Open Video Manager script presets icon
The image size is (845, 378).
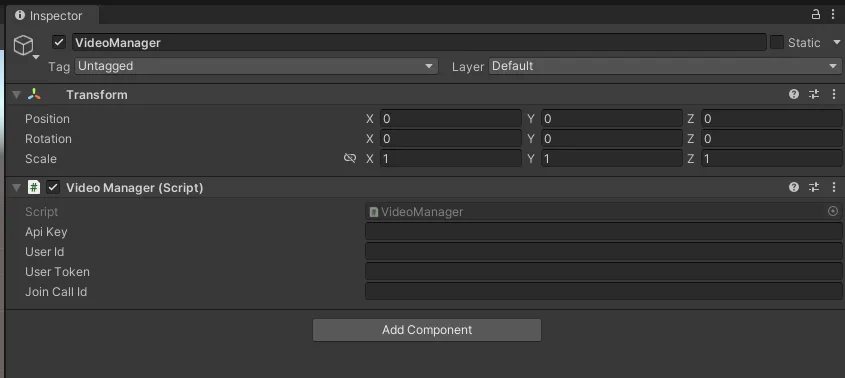(814, 187)
